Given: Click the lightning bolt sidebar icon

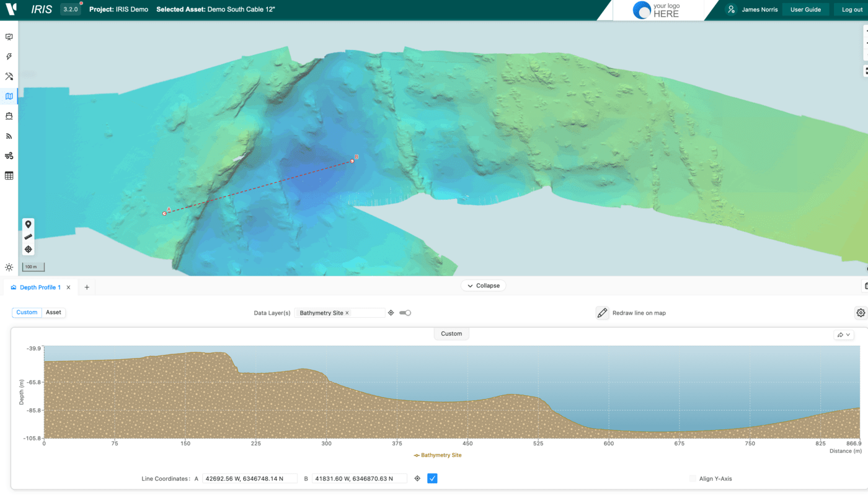Looking at the screenshot, I should pyautogui.click(x=9, y=57).
